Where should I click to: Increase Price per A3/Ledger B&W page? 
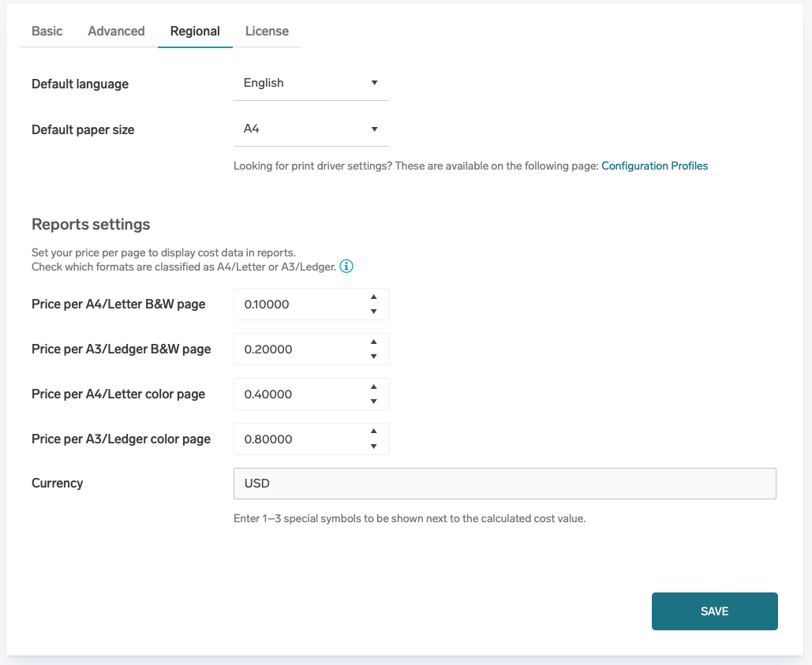click(374, 342)
